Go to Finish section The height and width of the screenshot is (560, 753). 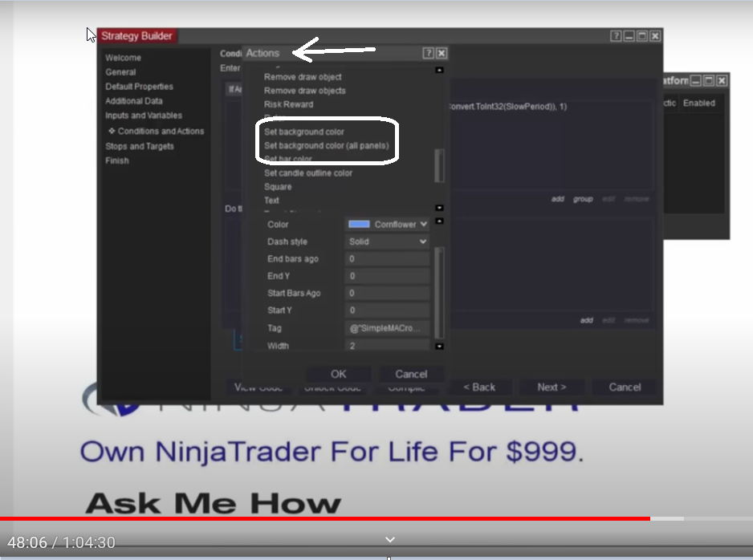(117, 160)
